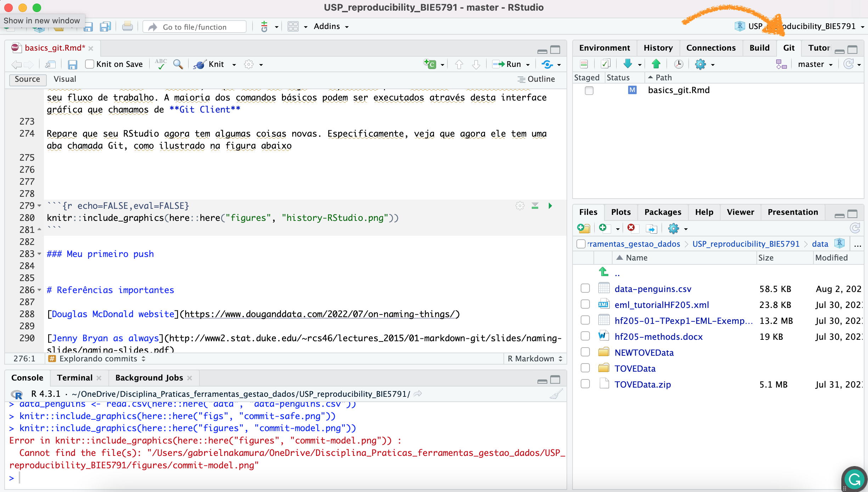
Task: Open the Addins menu
Action: click(x=331, y=27)
